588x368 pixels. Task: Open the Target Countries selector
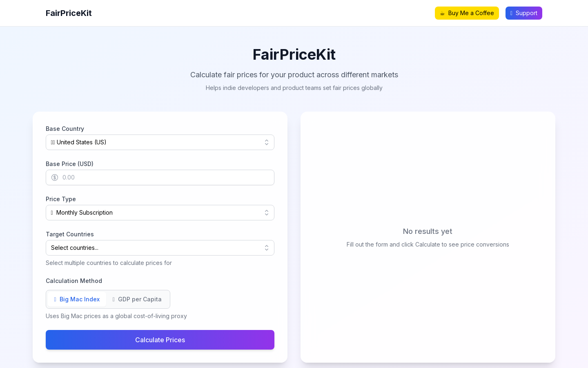(x=160, y=248)
